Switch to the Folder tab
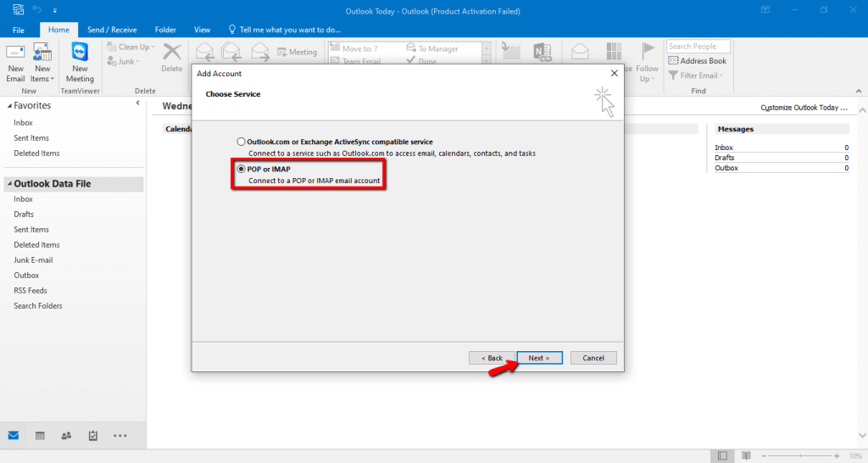 [x=165, y=30]
